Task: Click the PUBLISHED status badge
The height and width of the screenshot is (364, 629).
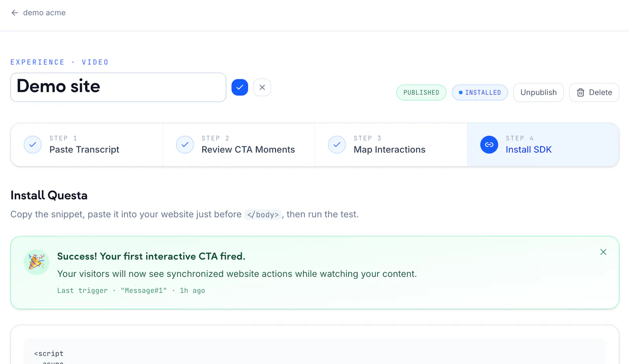Action: (x=421, y=92)
